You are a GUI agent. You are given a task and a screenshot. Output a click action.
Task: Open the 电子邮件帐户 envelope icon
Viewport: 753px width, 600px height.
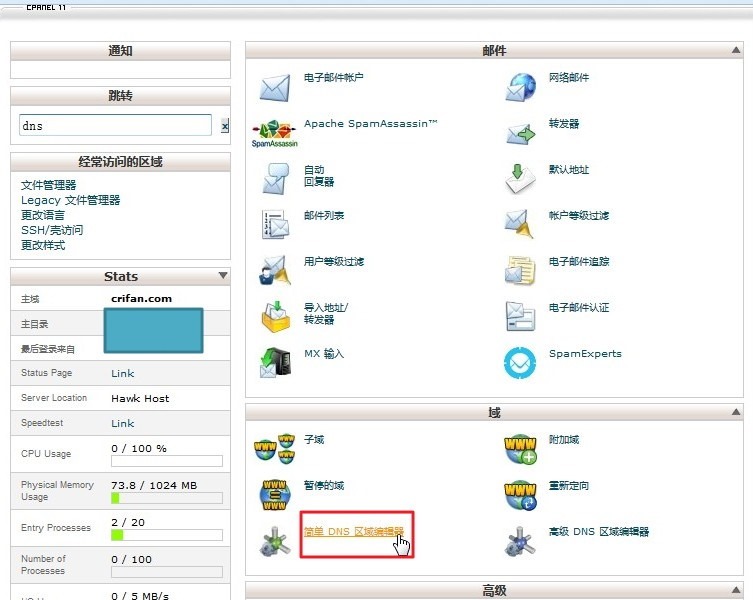[275, 87]
